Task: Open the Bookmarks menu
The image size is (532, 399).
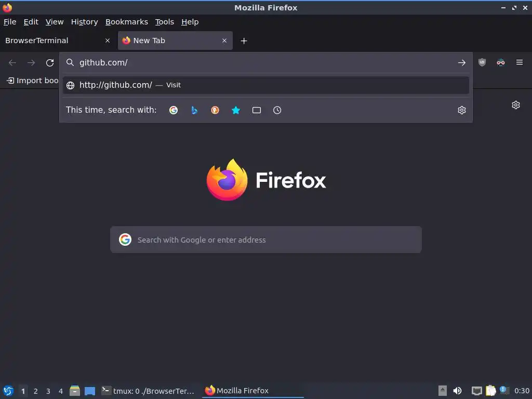Action: 127,22
